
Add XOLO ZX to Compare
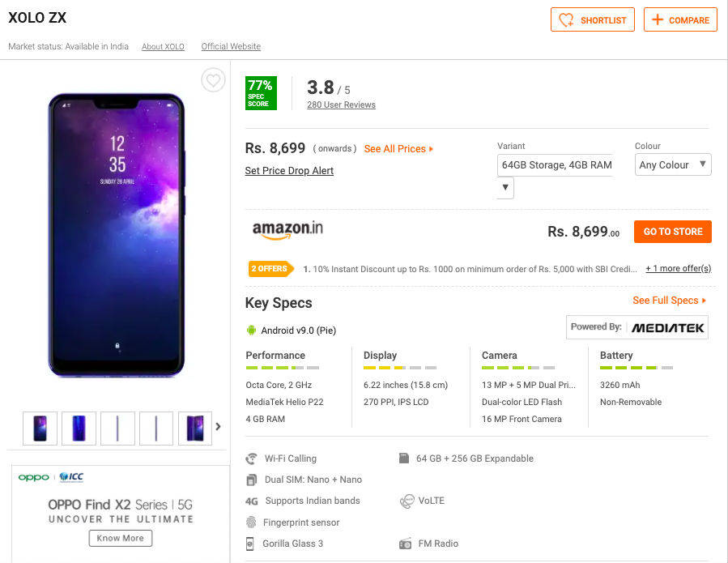[x=681, y=20]
